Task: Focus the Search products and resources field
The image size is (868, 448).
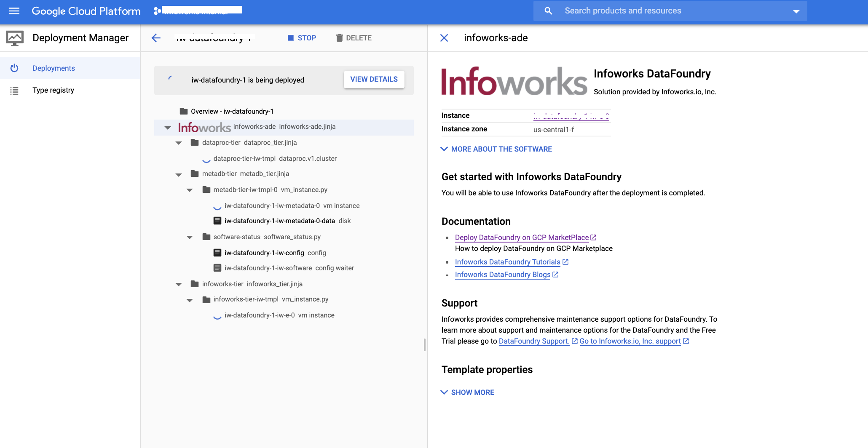Action: click(x=670, y=11)
